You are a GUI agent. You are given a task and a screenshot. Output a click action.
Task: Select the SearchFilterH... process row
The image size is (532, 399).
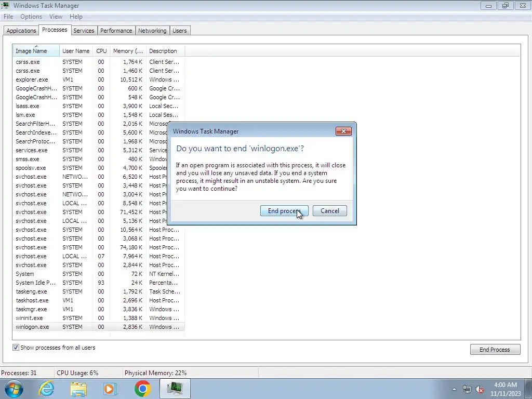(x=90, y=124)
